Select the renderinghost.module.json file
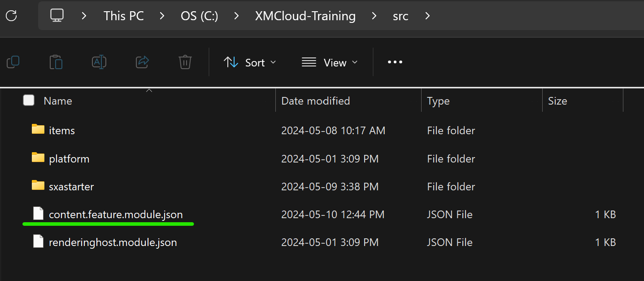The image size is (644, 281). pos(112,242)
